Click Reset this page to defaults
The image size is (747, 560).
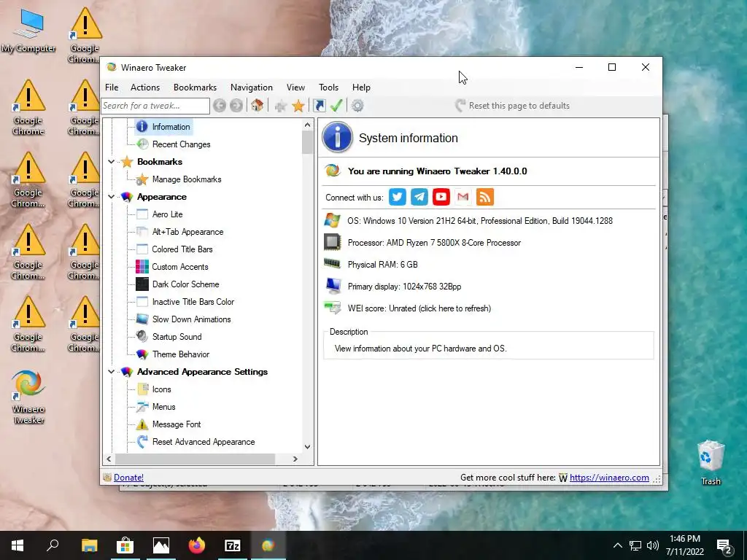513,106
